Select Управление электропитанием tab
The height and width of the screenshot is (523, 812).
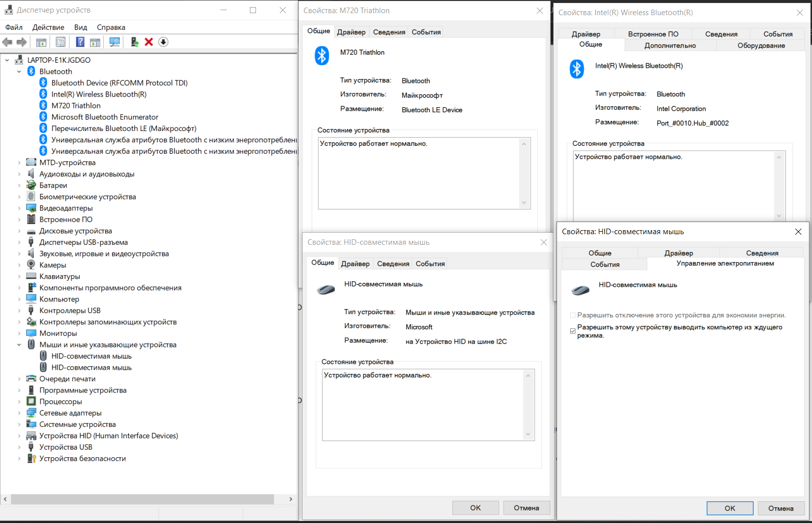click(x=725, y=263)
